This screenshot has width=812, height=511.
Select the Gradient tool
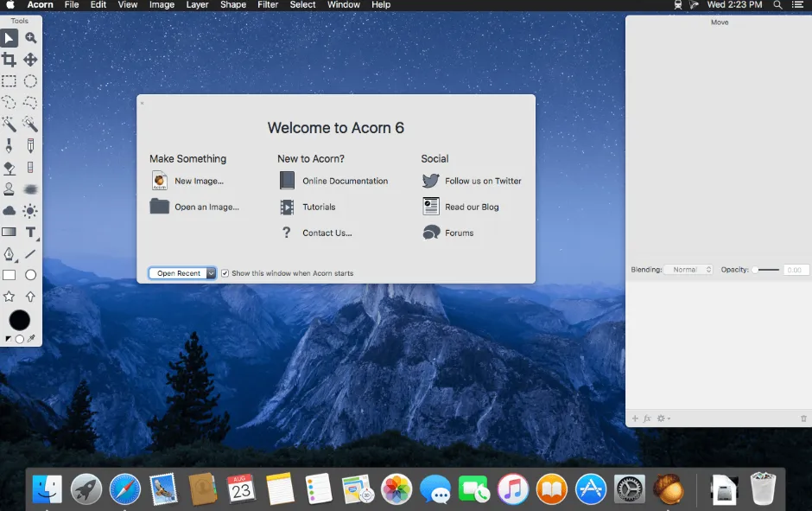click(x=9, y=233)
